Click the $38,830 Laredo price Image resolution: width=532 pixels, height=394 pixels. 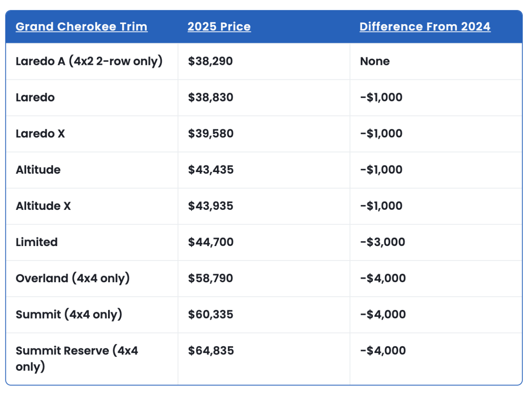(x=211, y=98)
